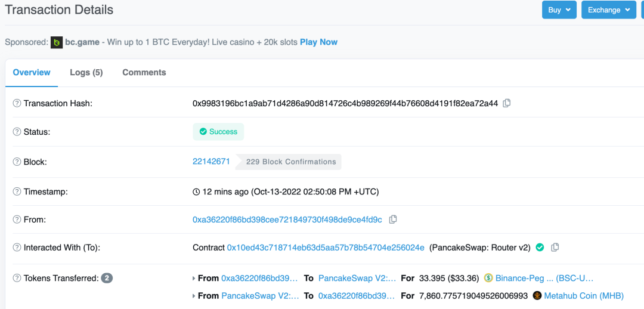Click the Play Now sponsored link

point(318,42)
